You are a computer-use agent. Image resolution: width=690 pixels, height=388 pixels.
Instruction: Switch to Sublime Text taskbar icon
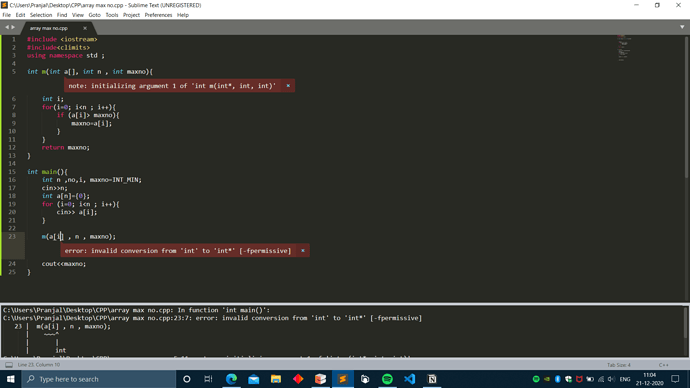point(343,379)
